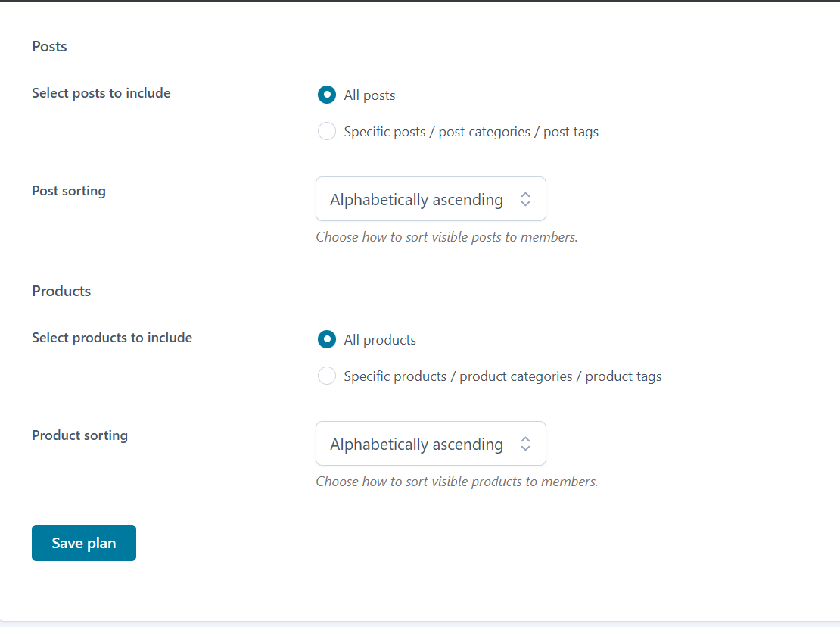840x627 pixels.
Task: Click the 'Posts' section heading
Action: click(49, 46)
